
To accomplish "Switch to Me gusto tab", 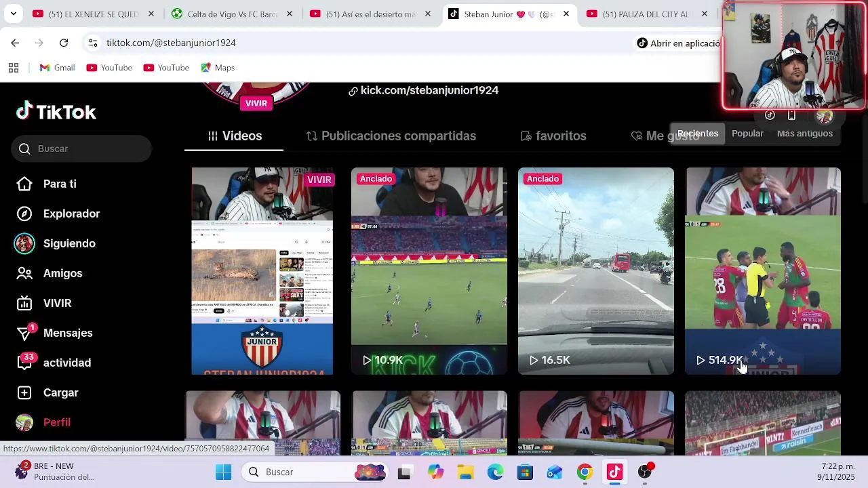I will pyautogui.click(x=665, y=136).
